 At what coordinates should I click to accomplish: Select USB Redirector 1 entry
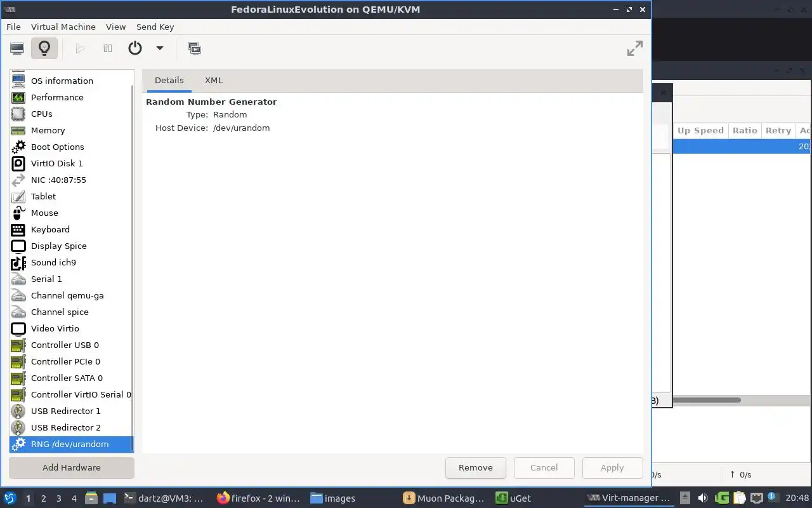pos(71,411)
